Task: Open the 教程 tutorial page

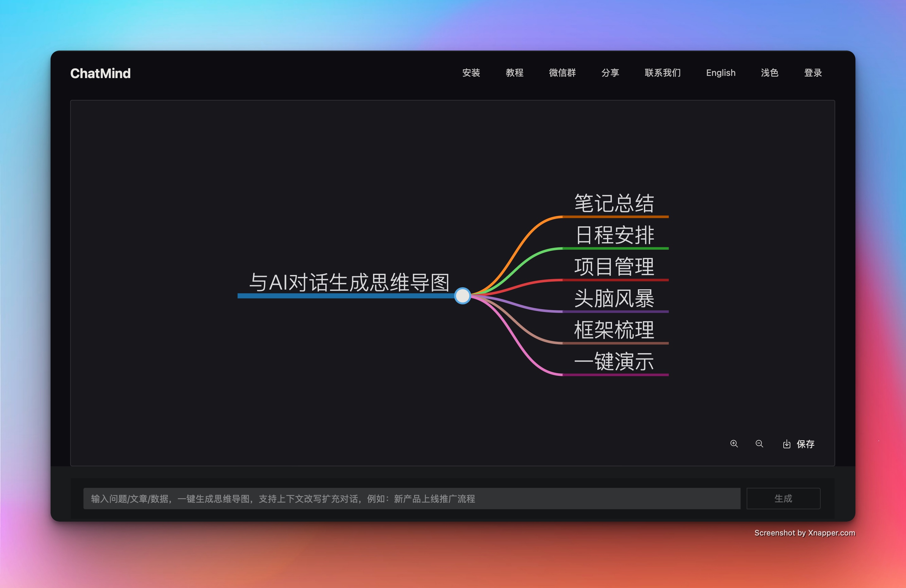Action: (x=514, y=73)
